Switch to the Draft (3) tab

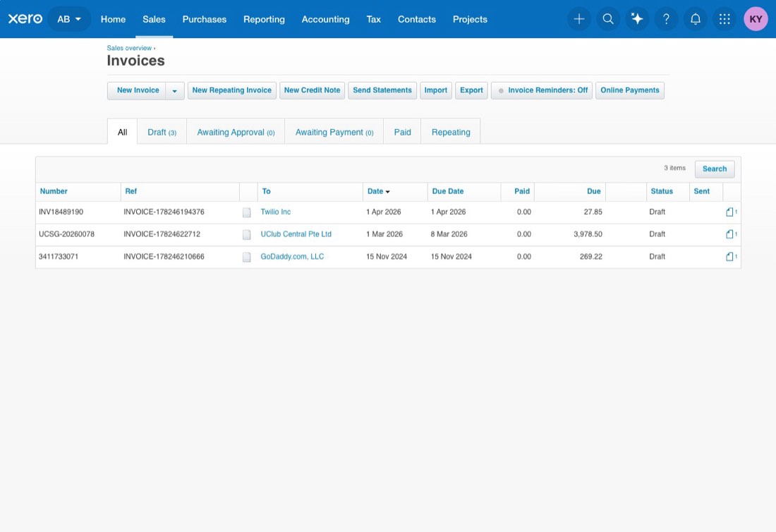162,132
